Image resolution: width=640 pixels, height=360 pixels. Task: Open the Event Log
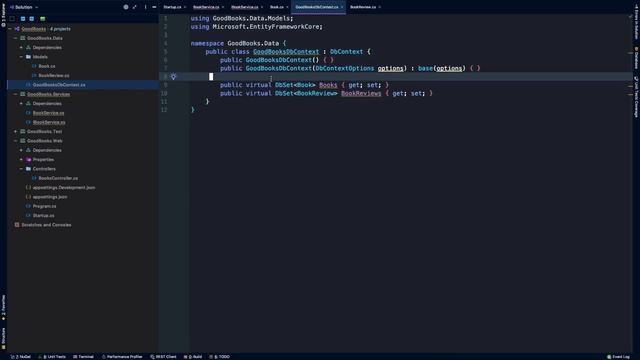pyautogui.click(x=618, y=357)
